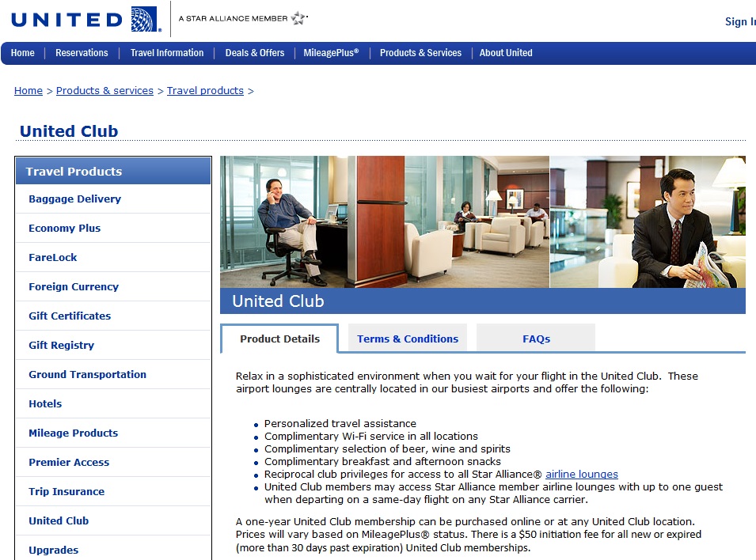Choose Economy Plus from Travel Products
756x560 pixels.
pos(65,229)
